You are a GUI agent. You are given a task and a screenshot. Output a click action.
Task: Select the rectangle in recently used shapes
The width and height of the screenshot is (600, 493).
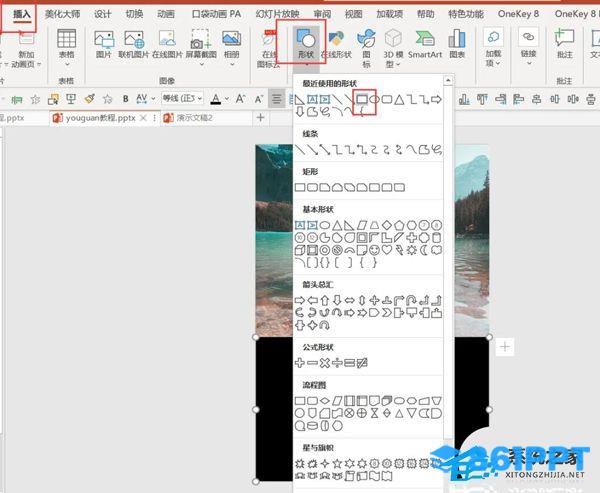tap(362, 99)
